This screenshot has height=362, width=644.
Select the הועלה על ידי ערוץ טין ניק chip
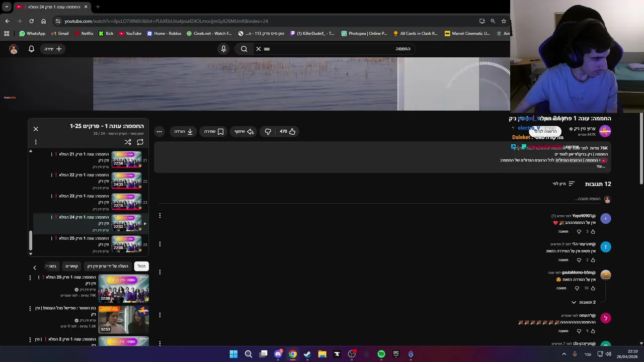pyautogui.click(x=108, y=266)
